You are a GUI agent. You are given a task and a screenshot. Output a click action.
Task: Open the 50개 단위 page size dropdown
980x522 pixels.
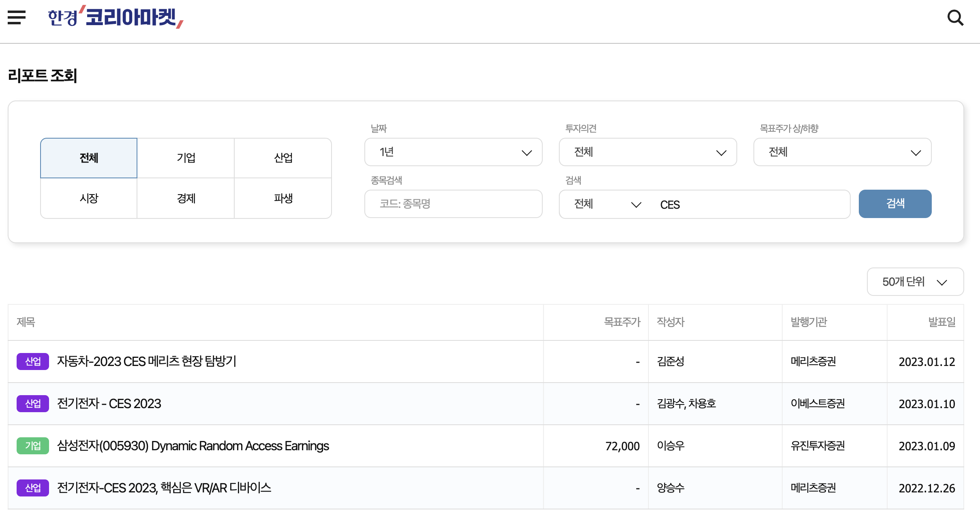point(915,282)
